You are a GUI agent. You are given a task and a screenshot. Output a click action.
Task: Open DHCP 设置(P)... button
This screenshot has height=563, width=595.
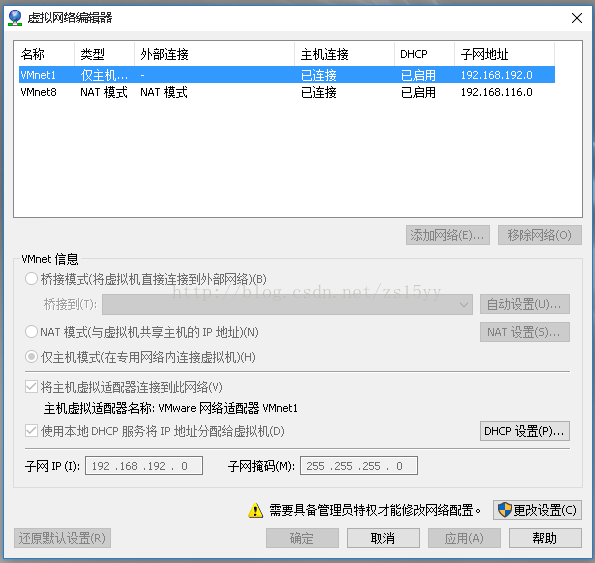525,431
